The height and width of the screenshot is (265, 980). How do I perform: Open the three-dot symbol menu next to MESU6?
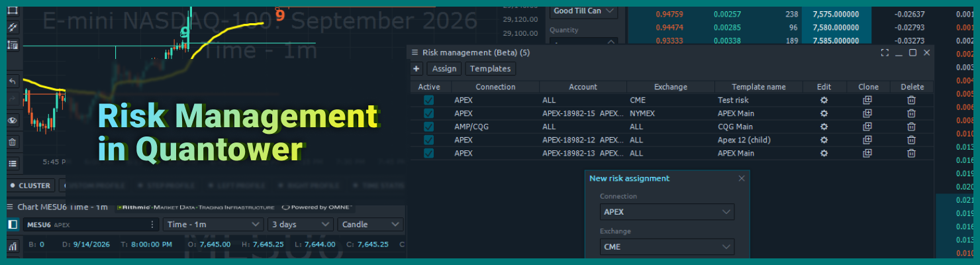pos(153,225)
